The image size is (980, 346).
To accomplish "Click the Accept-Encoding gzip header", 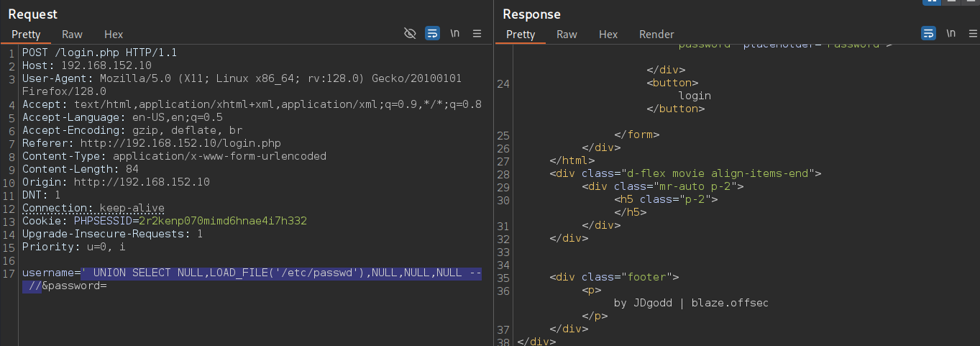I will pos(132,130).
